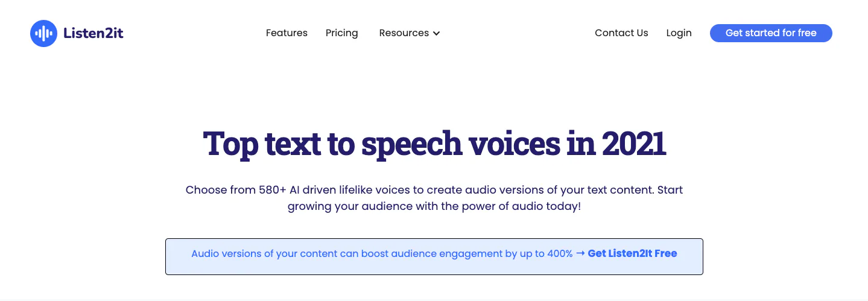Open the Resources menu
The width and height of the screenshot is (868, 301).
coord(404,33)
